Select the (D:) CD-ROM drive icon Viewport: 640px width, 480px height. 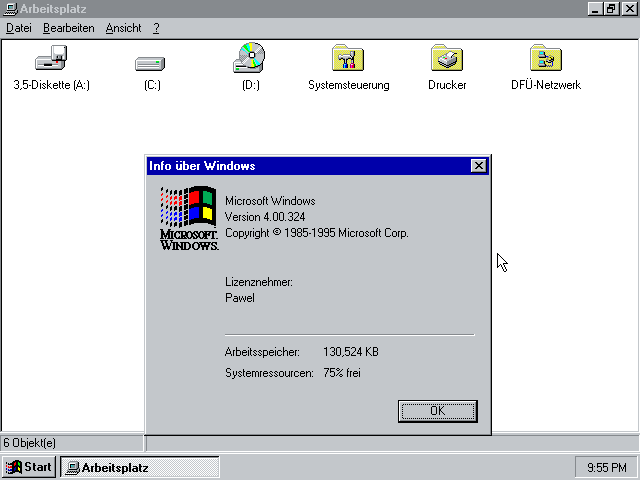click(249, 58)
